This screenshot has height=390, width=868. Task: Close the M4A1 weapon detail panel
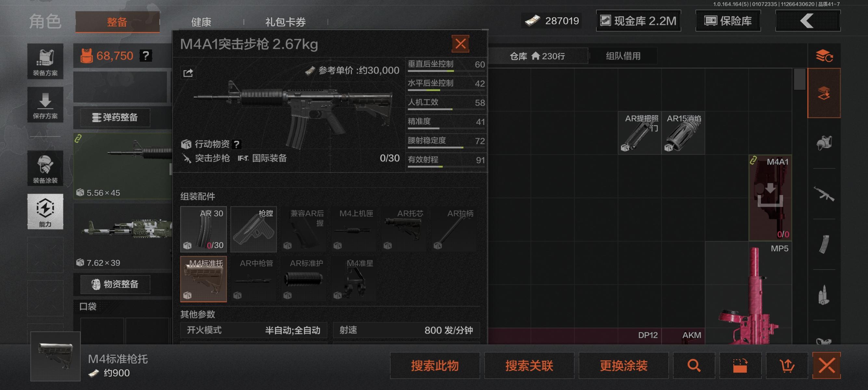click(460, 44)
